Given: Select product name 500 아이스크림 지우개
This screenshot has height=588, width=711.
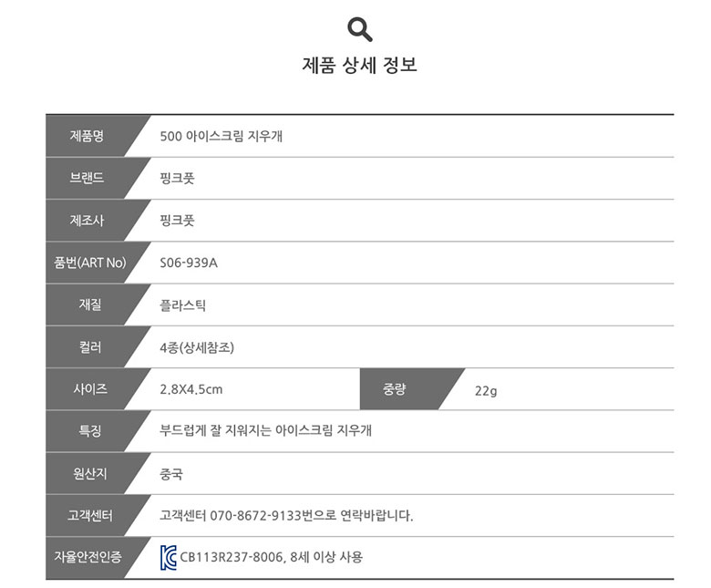Looking at the screenshot, I should [222, 136].
